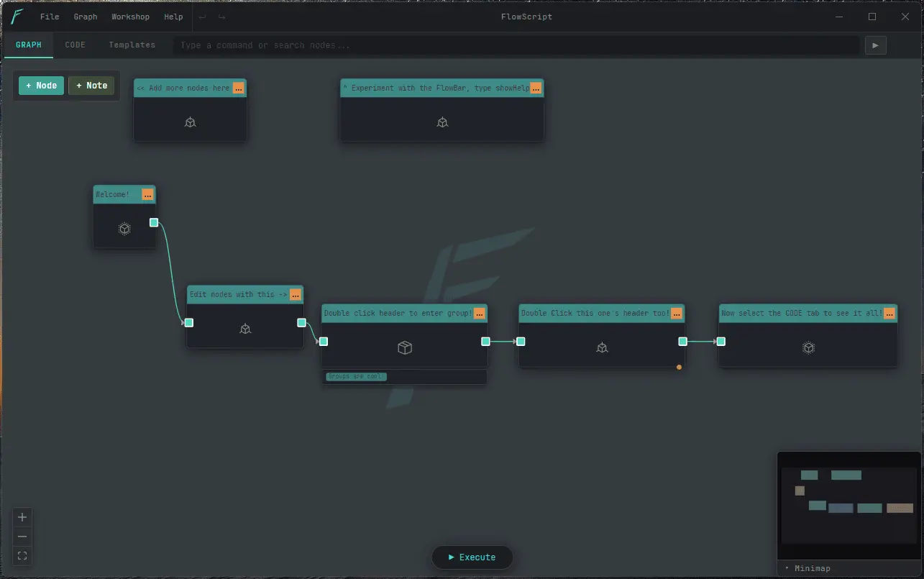
Task: Zoom out of the graph canvas
Action: pyautogui.click(x=22, y=537)
